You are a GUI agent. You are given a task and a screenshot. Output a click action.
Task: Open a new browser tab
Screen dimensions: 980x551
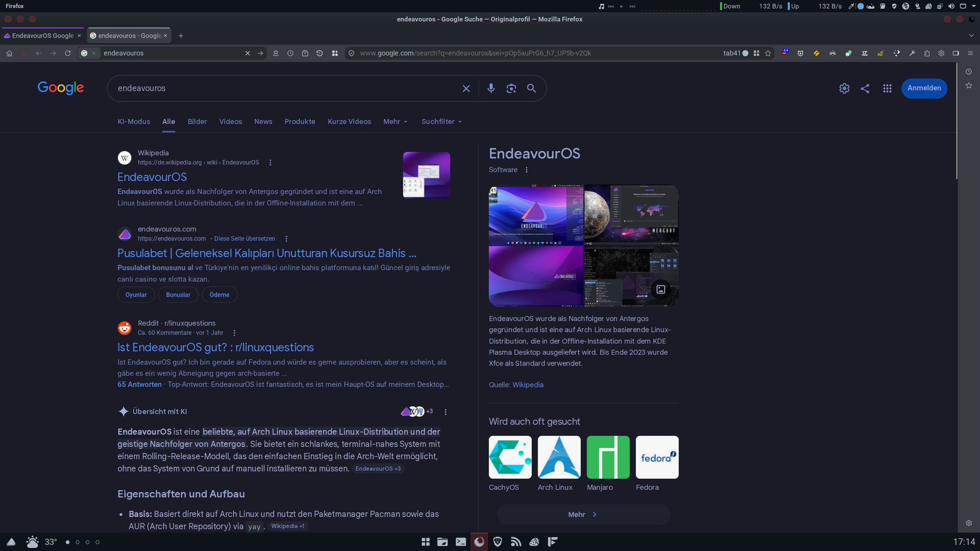(x=181, y=36)
